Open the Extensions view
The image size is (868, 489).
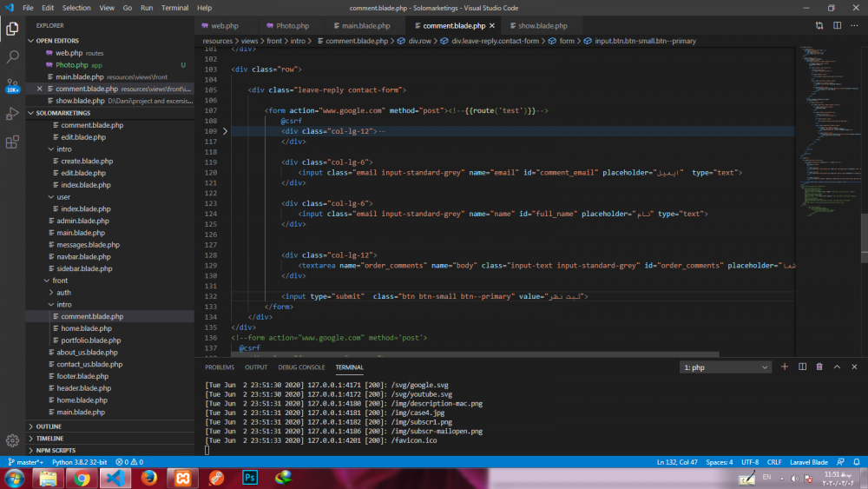tap(13, 142)
